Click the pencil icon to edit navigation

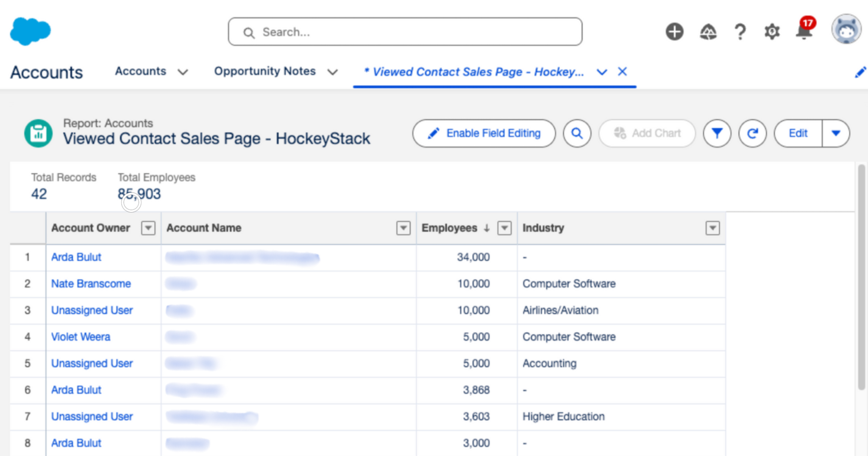coord(860,73)
